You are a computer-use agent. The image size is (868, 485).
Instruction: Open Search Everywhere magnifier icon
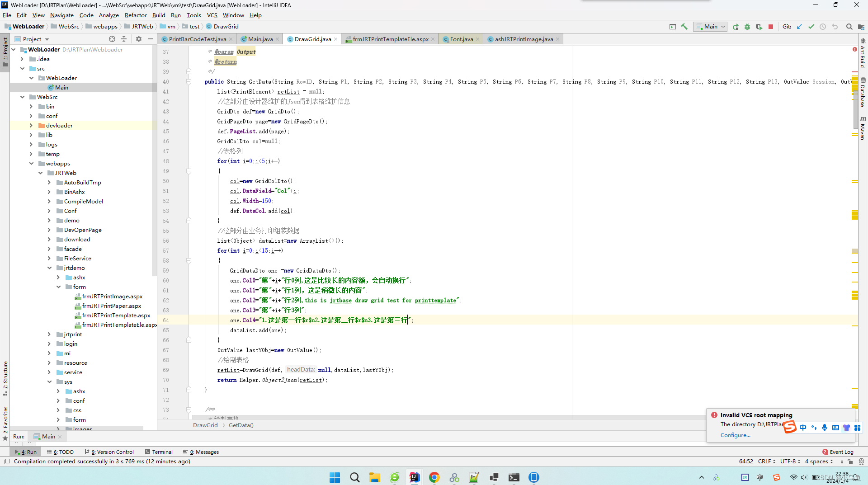tap(849, 27)
